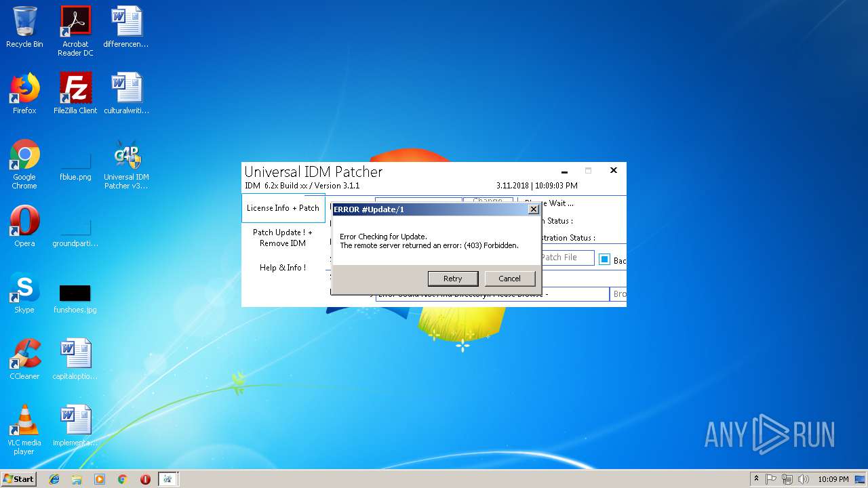Click the taskbar clock 10:09 PM
Image resolution: width=868 pixels, height=488 pixels.
[x=832, y=479]
